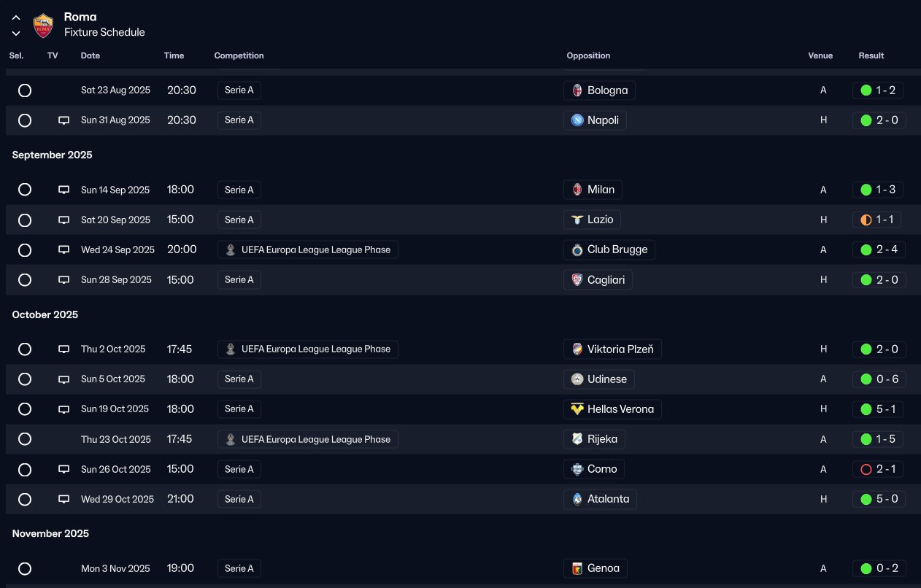921x588 pixels.
Task: Sort by the Competition column header
Action: click(239, 55)
